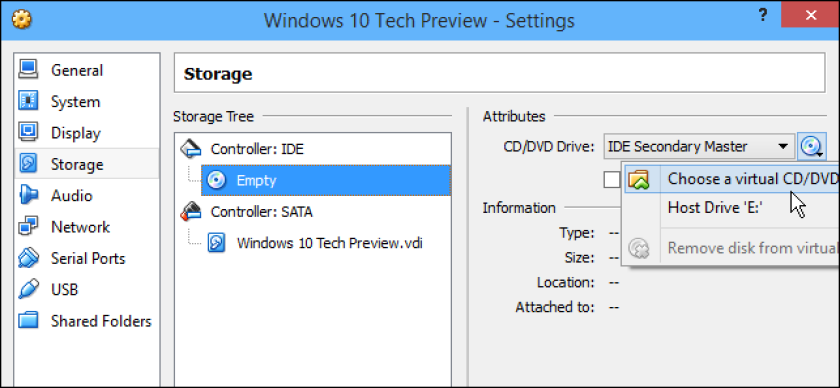This screenshot has height=388, width=840.
Task: Select the Display category
Action: pyautogui.click(x=87, y=133)
